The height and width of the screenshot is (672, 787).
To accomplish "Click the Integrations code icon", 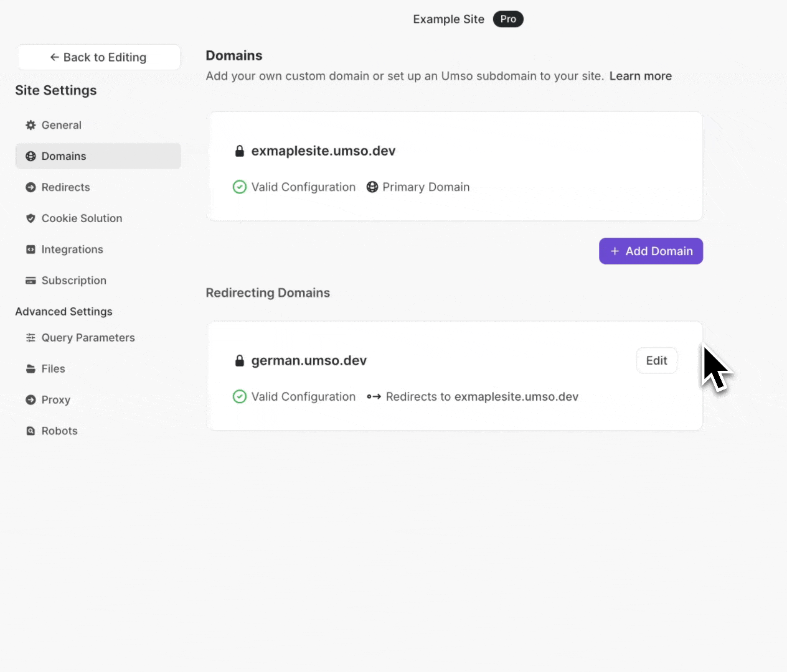I will [x=31, y=250].
